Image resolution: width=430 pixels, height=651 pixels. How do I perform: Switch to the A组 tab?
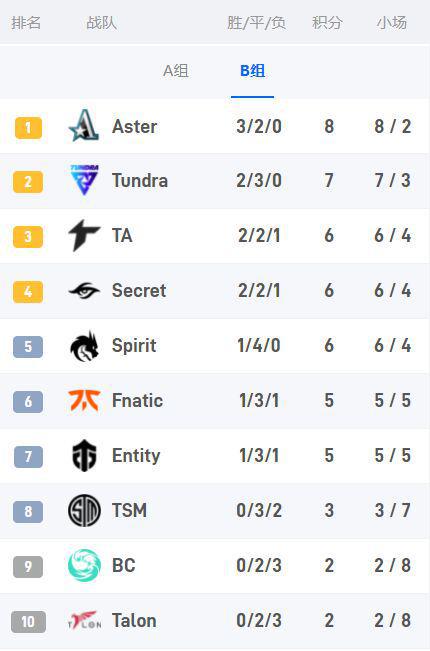[x=176, y=71]
